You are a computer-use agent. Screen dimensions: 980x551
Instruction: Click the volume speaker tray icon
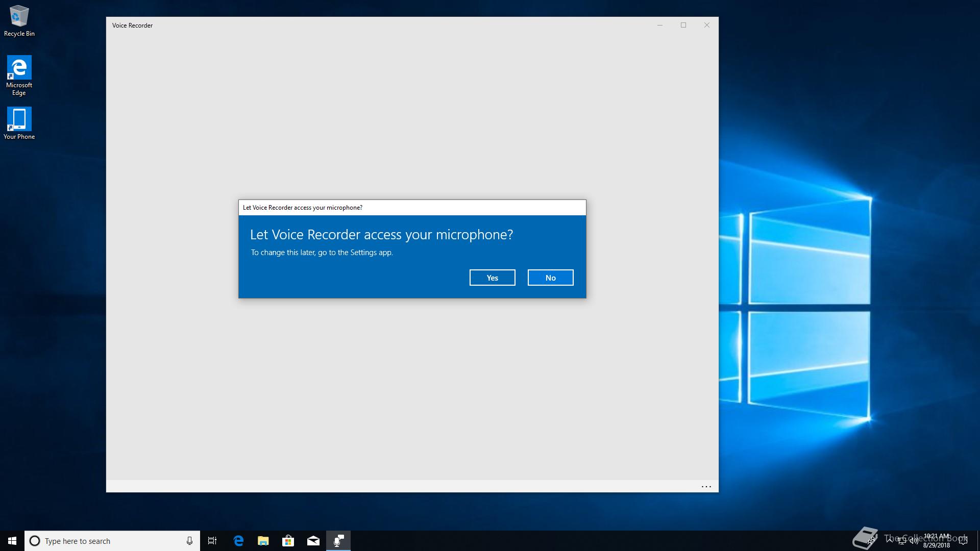tap(914, 540)
